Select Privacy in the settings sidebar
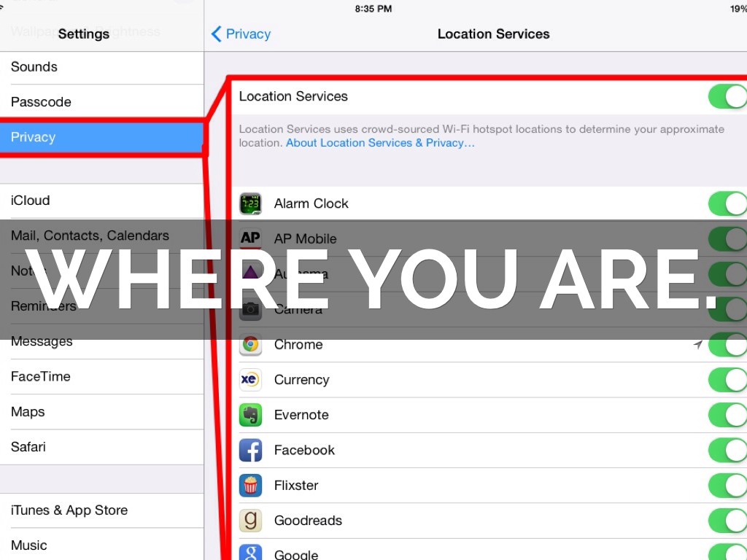This screenshot has height=560, width=747. 102,137
